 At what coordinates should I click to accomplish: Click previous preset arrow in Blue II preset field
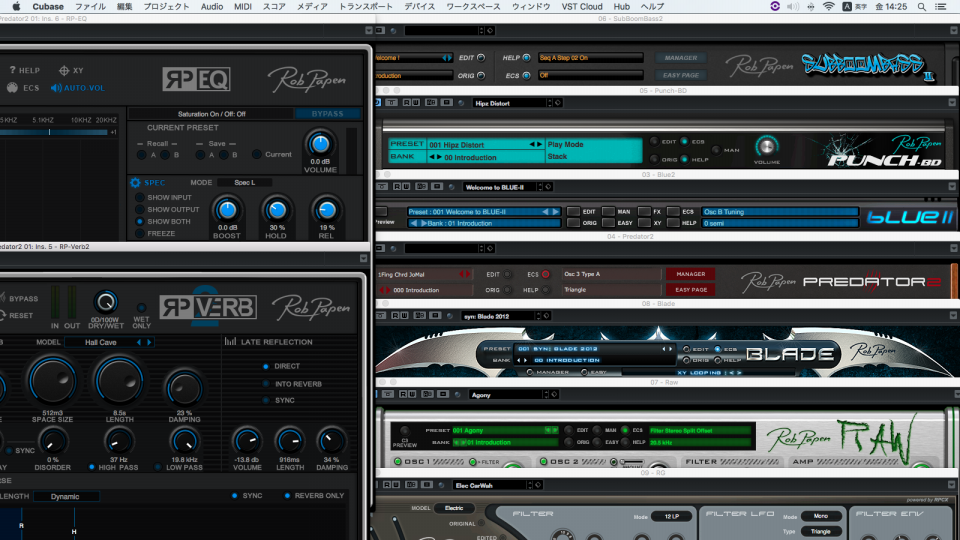click(x=545, y=212)
